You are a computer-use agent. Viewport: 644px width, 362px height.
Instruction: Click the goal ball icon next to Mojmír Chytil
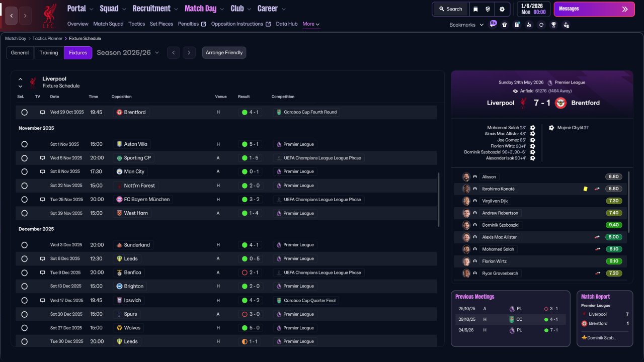551,128
